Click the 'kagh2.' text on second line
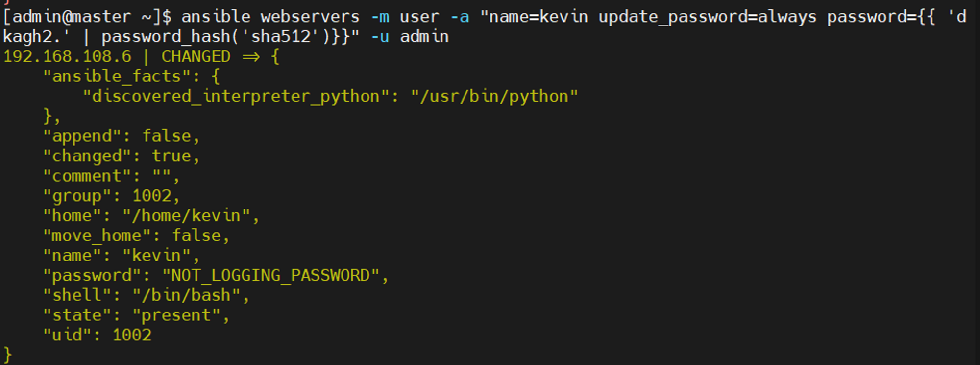Image resolution: width=980 pixels, height=365 pixels. point(37,37)
